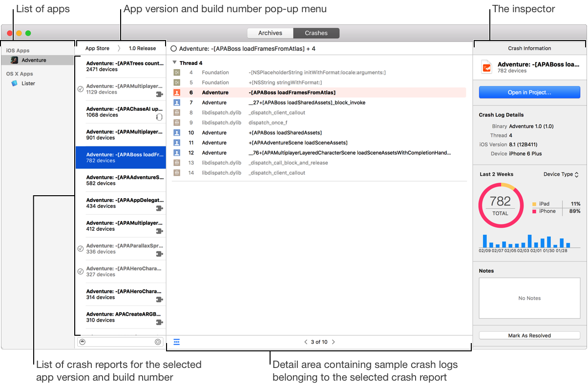
Task: Toggle the resolved checkmark on the 336 devices crash
Action: [81, 248]
